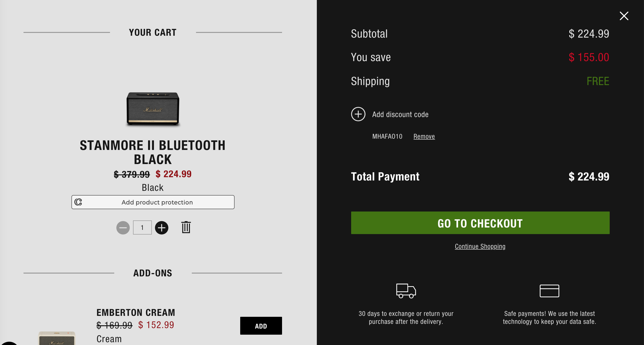The width and height of the screenshot is (644, 345).
Task: Click the Stanmore II speaker image
Action: click(x=153, y=109)
